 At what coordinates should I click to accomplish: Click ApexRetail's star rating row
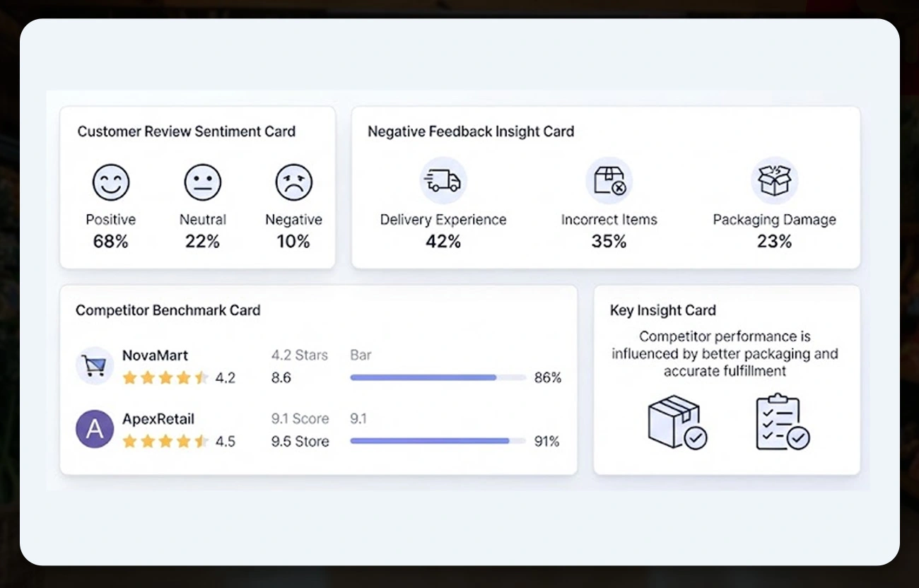165,442
